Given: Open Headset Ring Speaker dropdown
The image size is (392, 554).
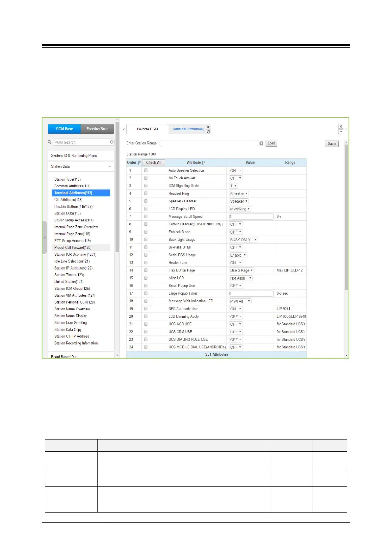Looking at the screenshot, I should pyautogui.click(x=239, y=194).
